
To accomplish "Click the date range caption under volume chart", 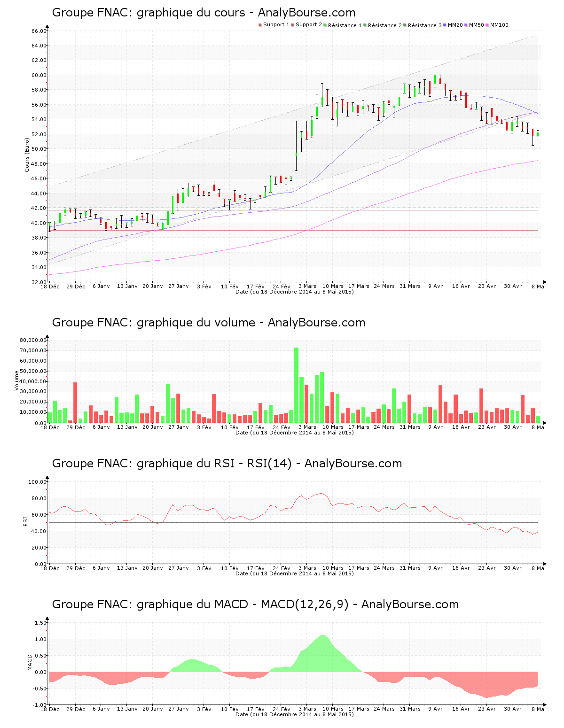I will (295, 433).
